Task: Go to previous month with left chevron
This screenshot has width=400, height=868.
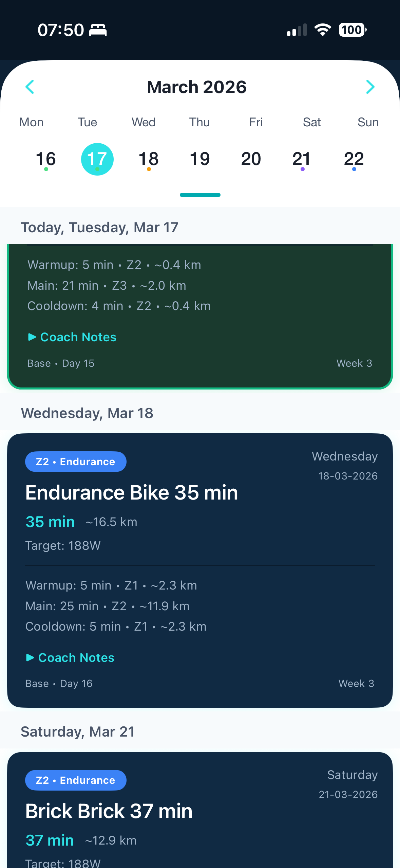Action: coord(30,87)
